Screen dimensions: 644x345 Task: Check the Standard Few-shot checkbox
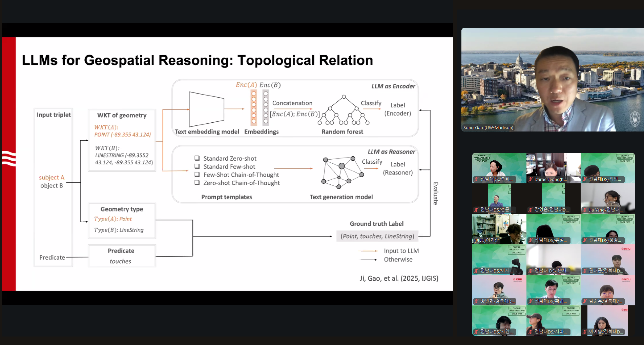pyautogui.click(x=197, y=166)
